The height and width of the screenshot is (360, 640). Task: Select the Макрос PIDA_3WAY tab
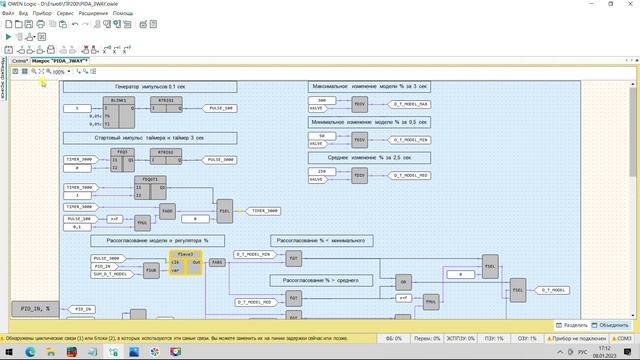pyautogui.click(x=60, y=61)
